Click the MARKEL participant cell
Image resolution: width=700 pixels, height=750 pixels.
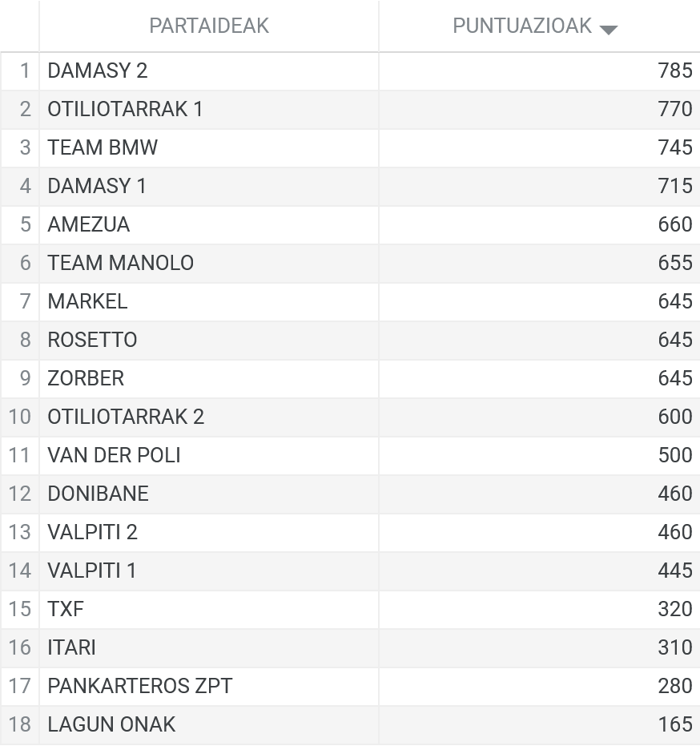click(209, 302)
